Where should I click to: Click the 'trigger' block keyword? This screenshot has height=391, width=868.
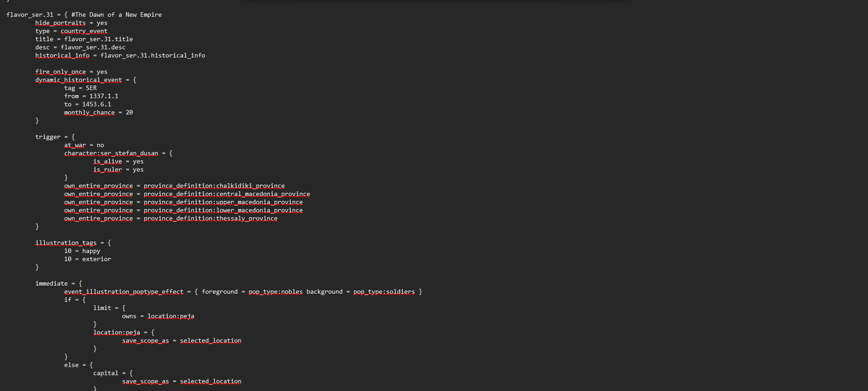point(48,137)
